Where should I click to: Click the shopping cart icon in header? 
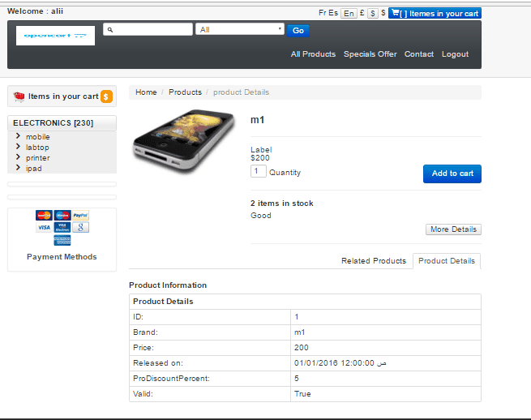pyautogui.click(x=395, y=13)
